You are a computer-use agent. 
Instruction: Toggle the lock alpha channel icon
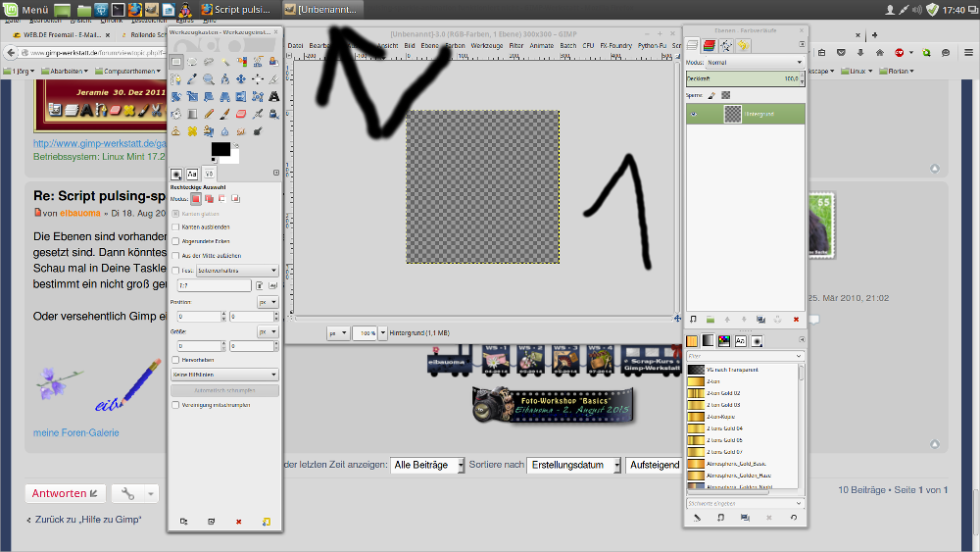coord(725,96)
